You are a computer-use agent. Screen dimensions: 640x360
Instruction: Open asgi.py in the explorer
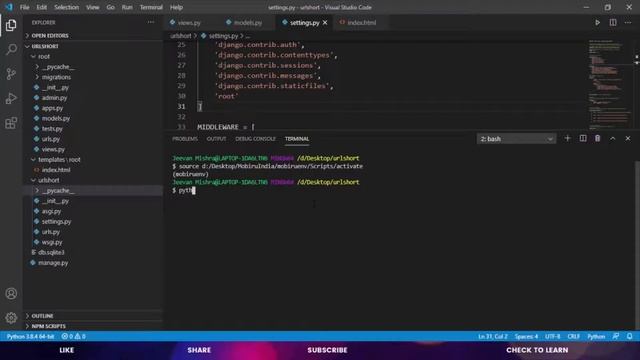coord(51,211)
